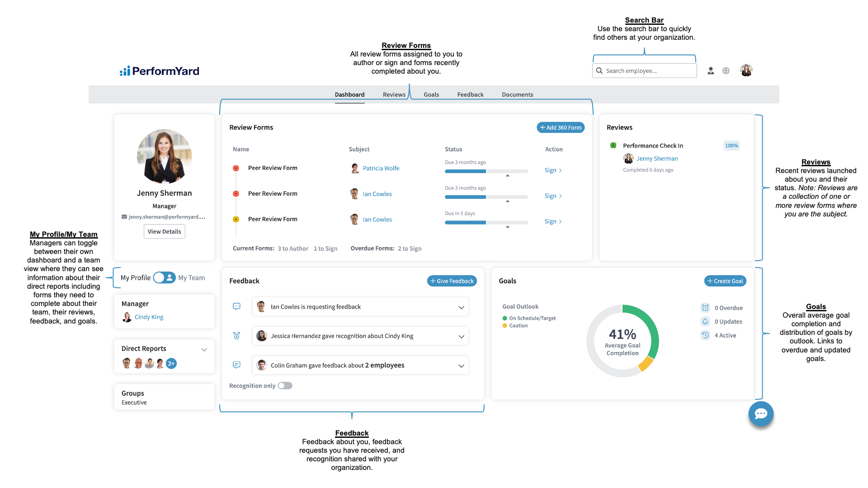Screen dimensions: 868x488
Task: Open the chat support bubble
Action: (x=761, y=413)
